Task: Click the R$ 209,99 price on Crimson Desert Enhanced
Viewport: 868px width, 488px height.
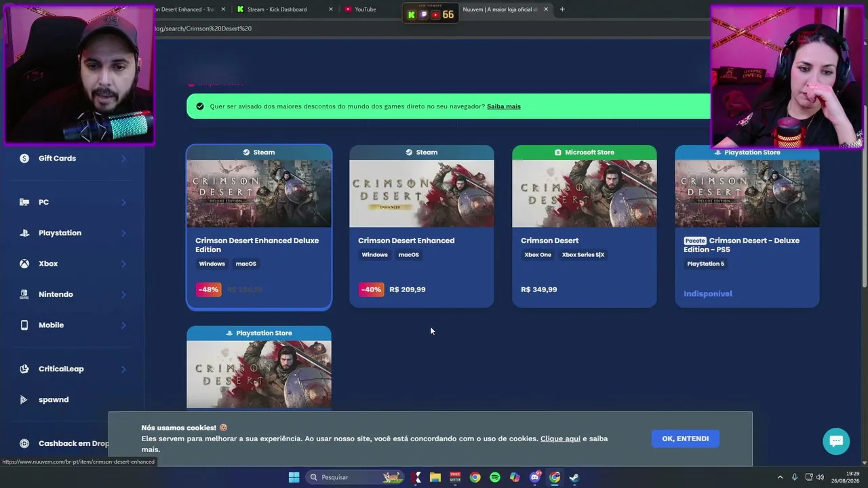Action: pyautogui.click(x=408, y=289)
